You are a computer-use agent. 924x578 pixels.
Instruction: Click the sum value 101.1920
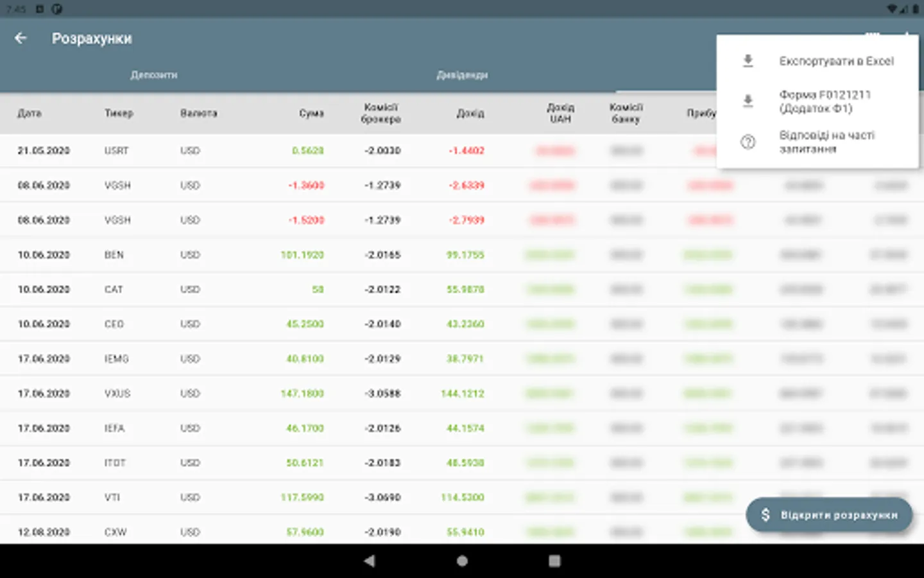click(302, 255)
